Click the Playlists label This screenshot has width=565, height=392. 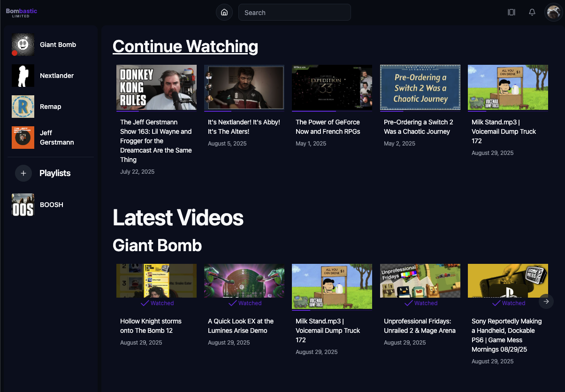click(x=55, y=173)
